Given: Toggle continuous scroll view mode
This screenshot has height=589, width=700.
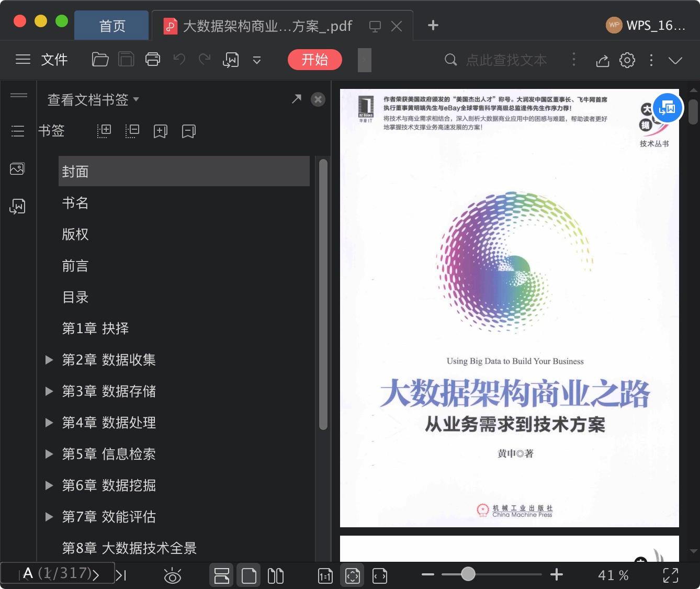Looking at the screenshot, I should pyautogui.click(x=222, y=575).
